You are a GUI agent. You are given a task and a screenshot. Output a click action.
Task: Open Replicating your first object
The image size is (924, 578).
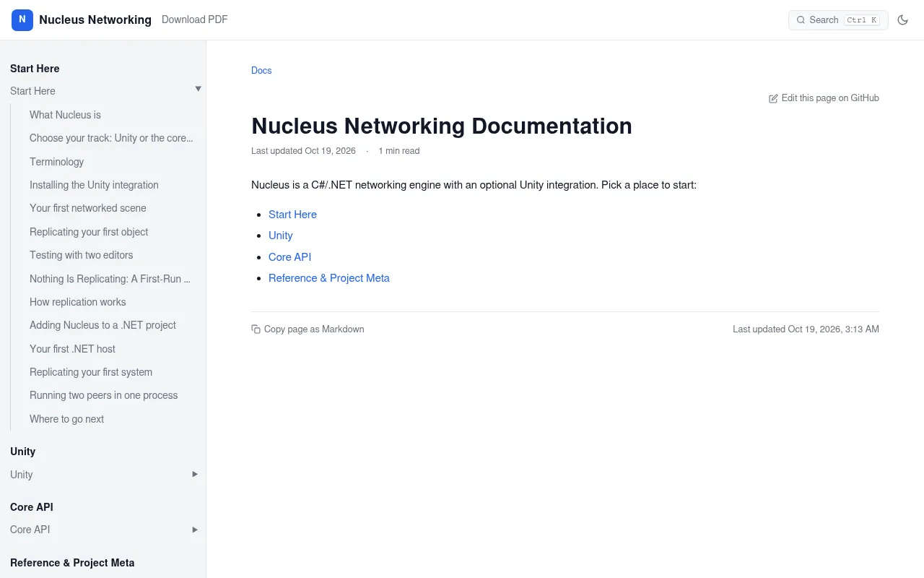[89, 232]
